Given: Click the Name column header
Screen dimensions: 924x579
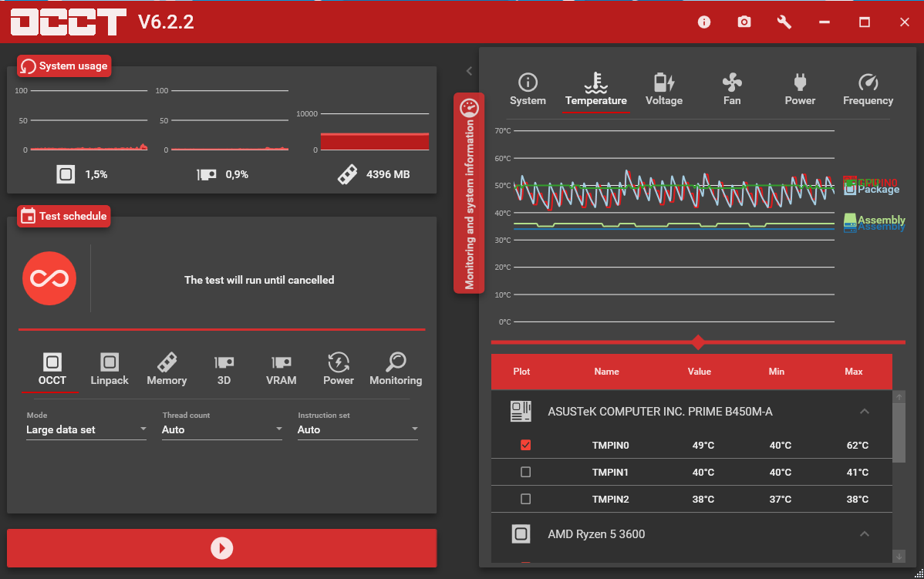Looking at the screenshot, I should tap(606, 372).
